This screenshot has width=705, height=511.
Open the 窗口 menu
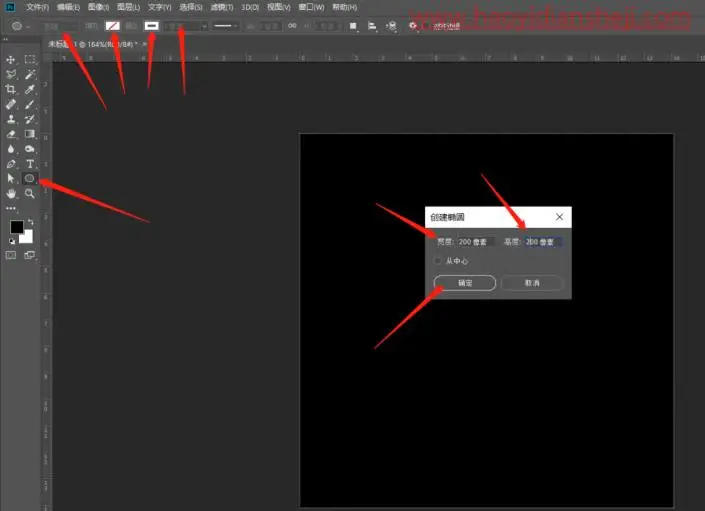coord(312,7)
